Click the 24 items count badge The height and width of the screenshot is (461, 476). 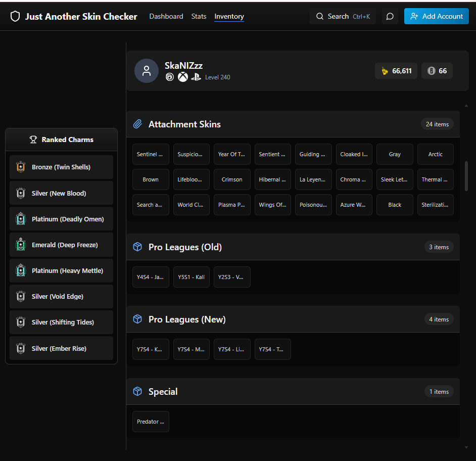coord(437,124)
